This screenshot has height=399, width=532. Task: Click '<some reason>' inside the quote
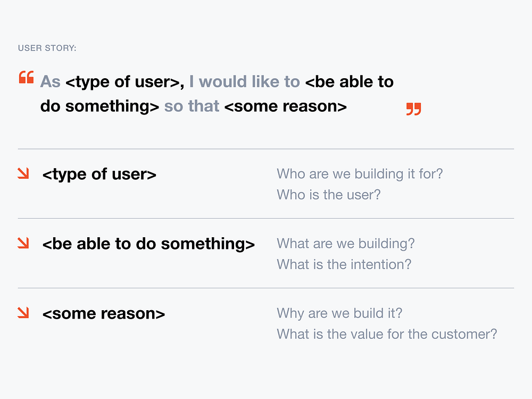click(286, 106)
